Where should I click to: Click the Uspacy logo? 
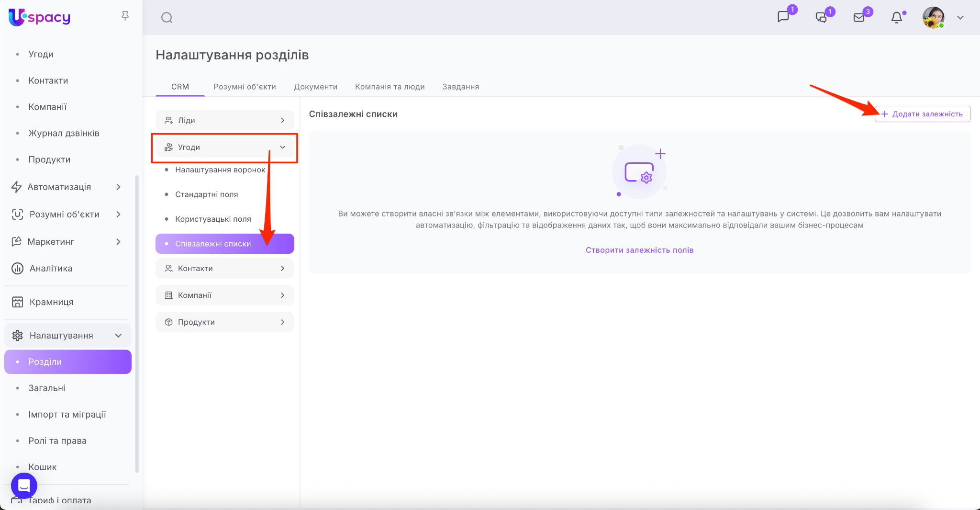(x=39, y=17)
